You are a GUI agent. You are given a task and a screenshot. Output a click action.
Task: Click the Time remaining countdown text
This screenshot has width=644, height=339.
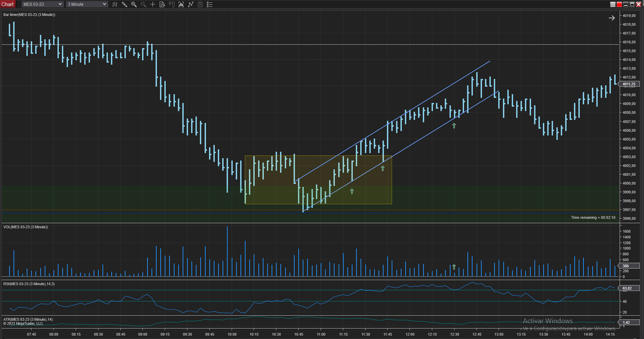(594, 217)
